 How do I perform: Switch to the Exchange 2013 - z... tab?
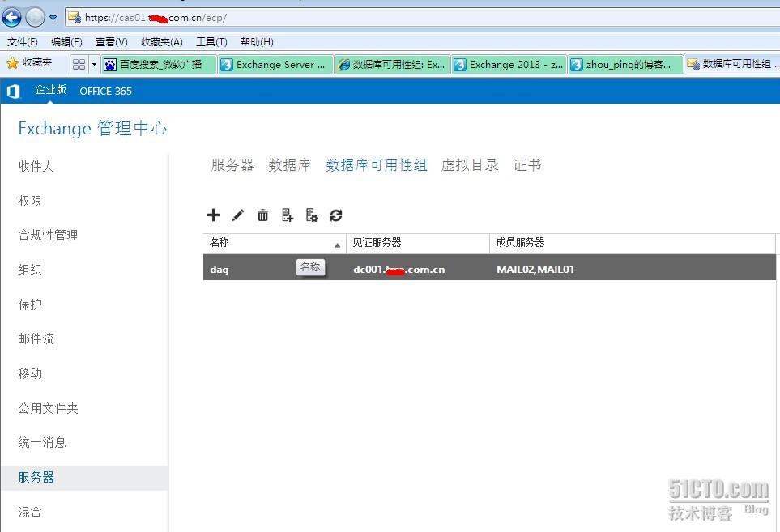click(x=509, y=64)
